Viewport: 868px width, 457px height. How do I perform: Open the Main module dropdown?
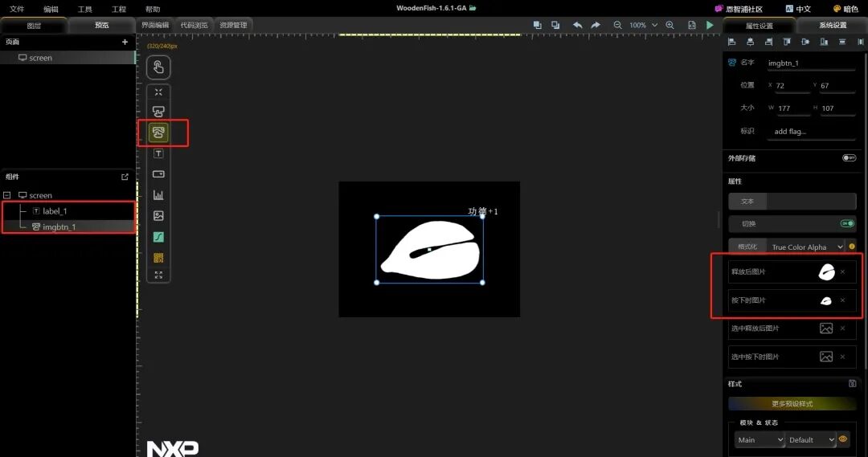coord(759,440)
